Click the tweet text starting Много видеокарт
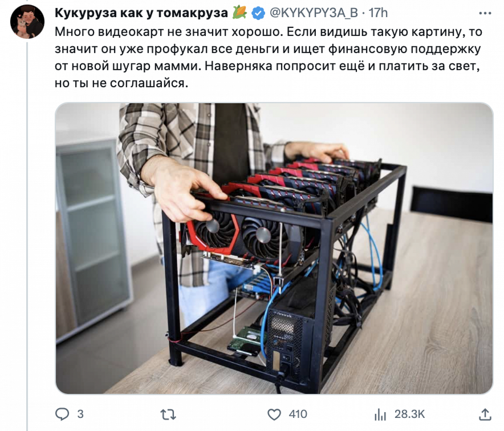This screenshot has width=504, height=431. tap(268, 57)
